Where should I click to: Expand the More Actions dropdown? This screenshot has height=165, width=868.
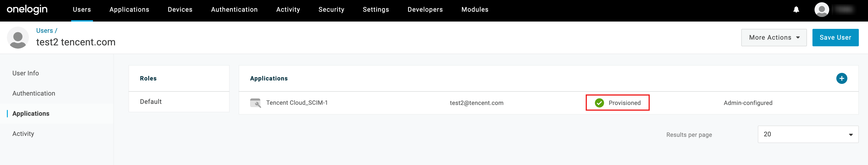tap(774, 38)
